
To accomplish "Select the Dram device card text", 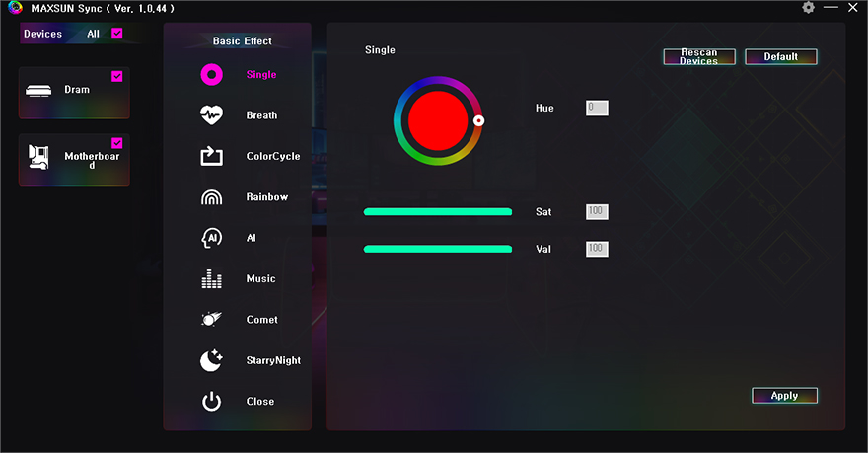I will coord(77,90).
